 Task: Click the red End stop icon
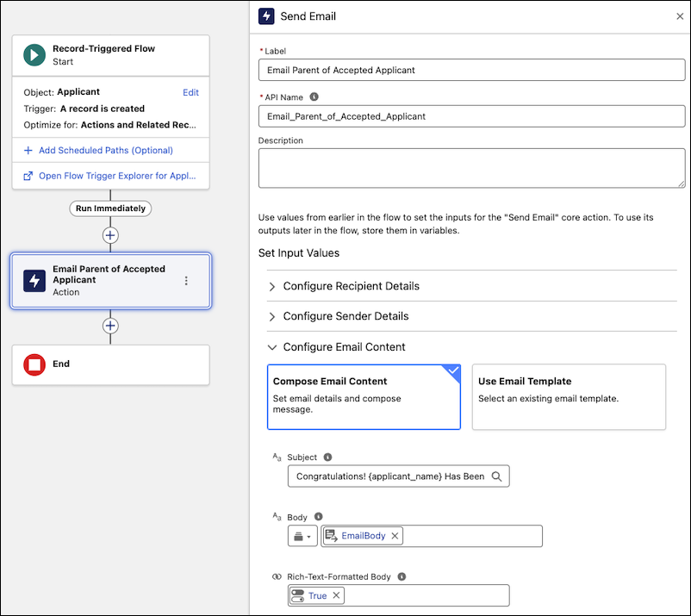(x=34, y=364)
